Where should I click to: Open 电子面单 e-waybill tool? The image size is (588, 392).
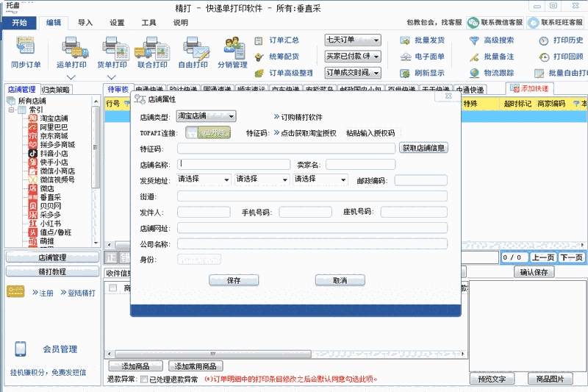tap(422, 57)
